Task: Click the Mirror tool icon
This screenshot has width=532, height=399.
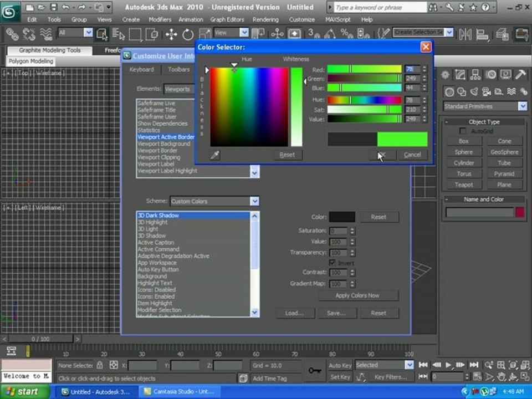Action: [465, 34]
